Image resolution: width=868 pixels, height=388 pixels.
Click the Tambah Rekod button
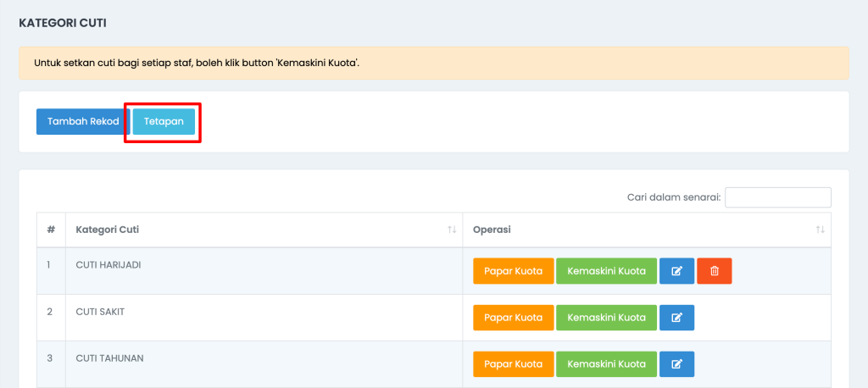83,121
